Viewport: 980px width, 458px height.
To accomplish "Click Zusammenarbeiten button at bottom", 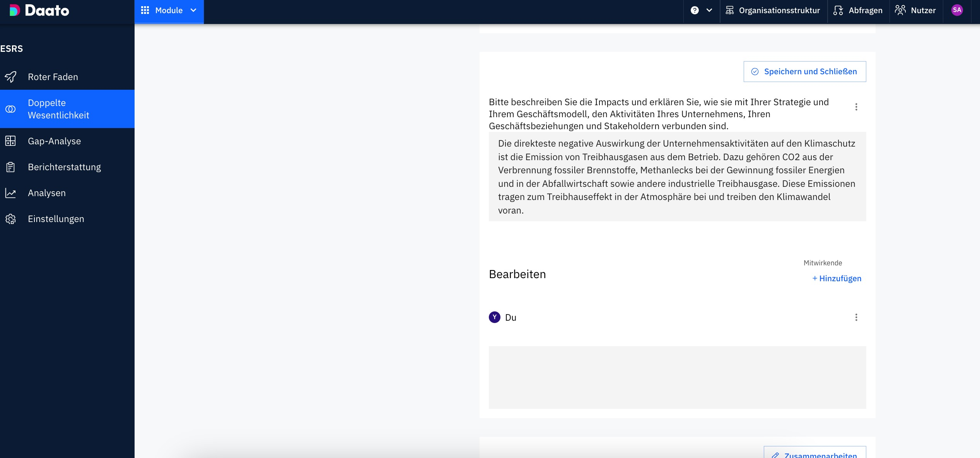I will (x=814, y=454).
